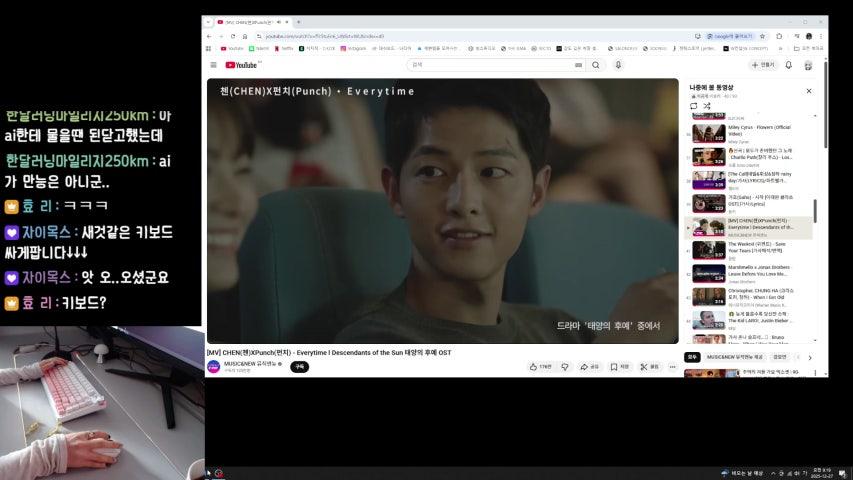Open the MUSIC&NEW channel avatar
The height and width of the screenshot is (480, 853).
pyautogui.click(x=214, y=367)
